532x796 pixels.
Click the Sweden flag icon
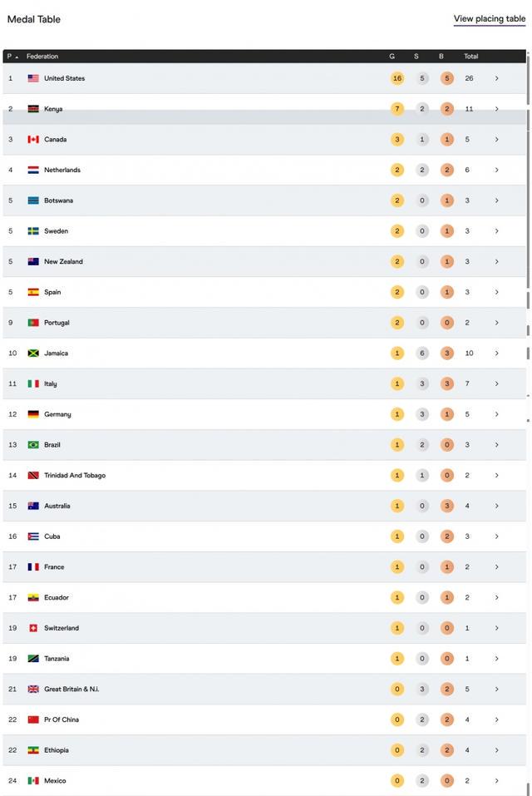click(x=33, y=231)
